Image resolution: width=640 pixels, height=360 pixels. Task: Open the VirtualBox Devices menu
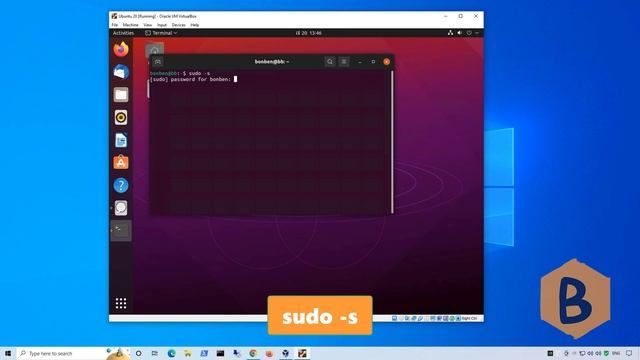(x=178, y=25)
